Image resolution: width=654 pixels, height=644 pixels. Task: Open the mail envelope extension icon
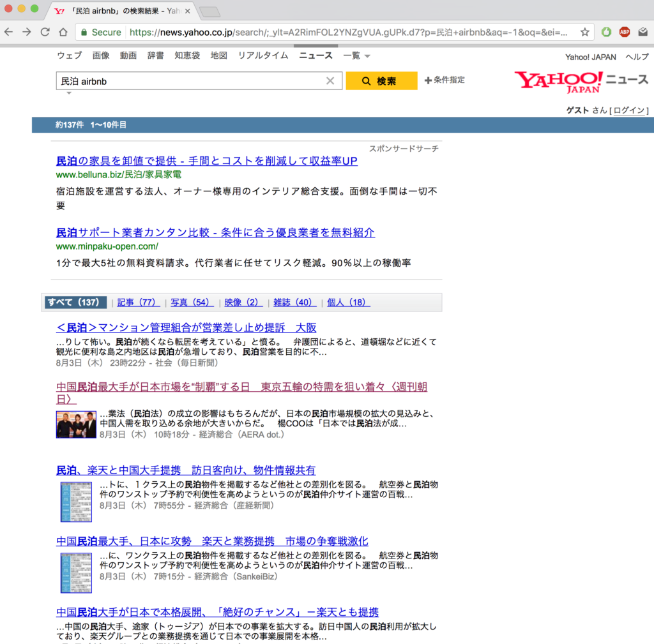click(x=642, y=32)
